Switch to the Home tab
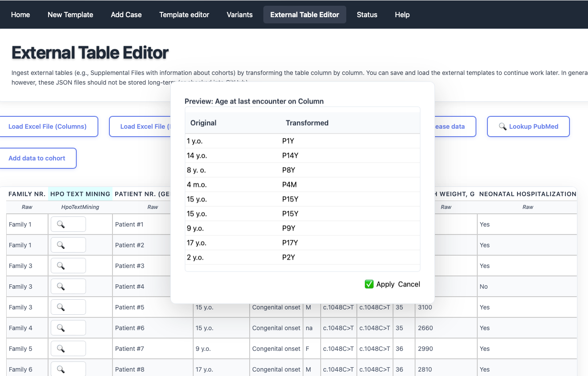 [20, 15]
